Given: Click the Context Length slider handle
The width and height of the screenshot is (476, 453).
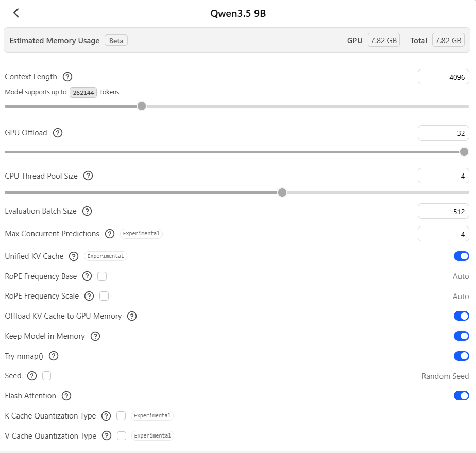Looking at the screenshot, I should pos(142,106).
